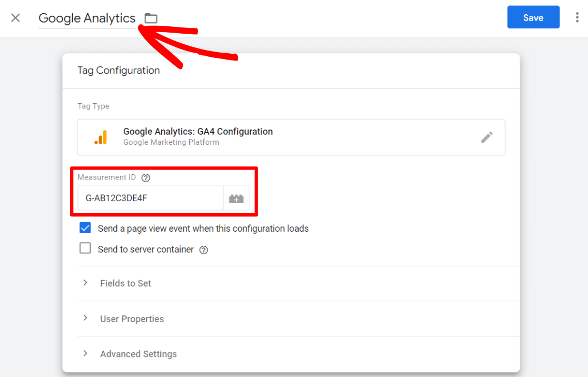
Task: Select the Tag Configuration panel header
Action: coord(119,70)
